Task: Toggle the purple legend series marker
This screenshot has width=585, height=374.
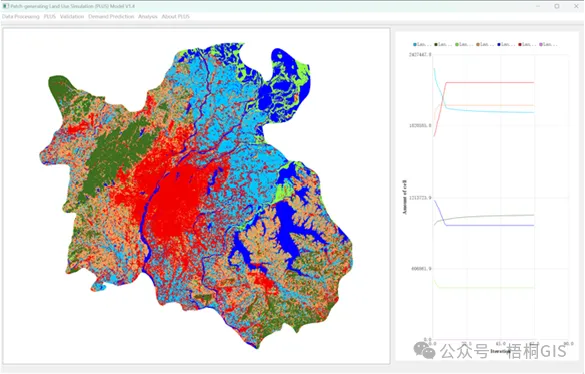Action: coord(541,44)
